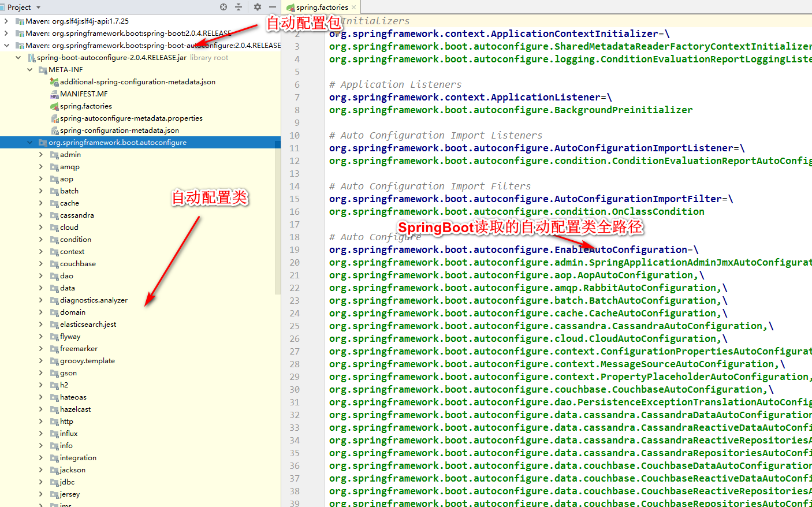812x507 pixels.
Task: Select the jersey package
Action: point(70,494)
